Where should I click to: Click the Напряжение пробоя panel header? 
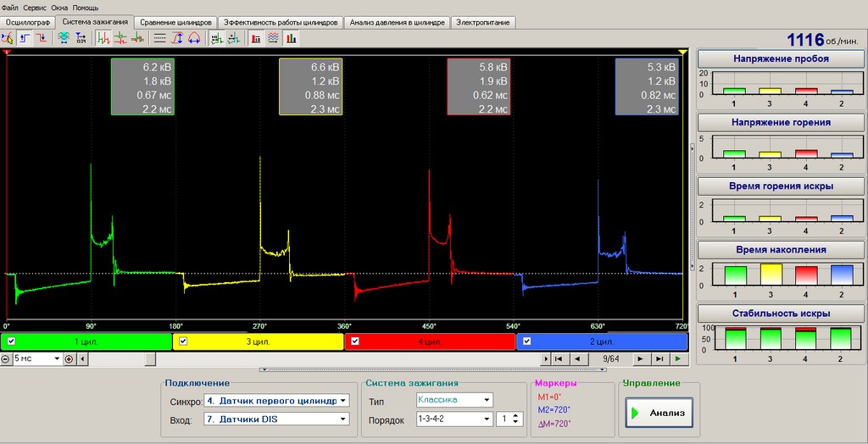781,58
